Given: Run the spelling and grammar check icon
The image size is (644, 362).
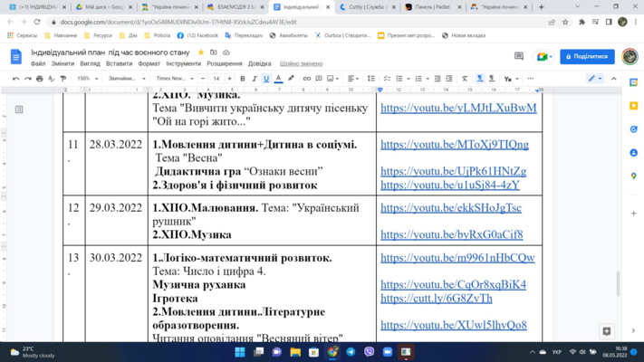Looking at the screenshot, I should 51,79.
